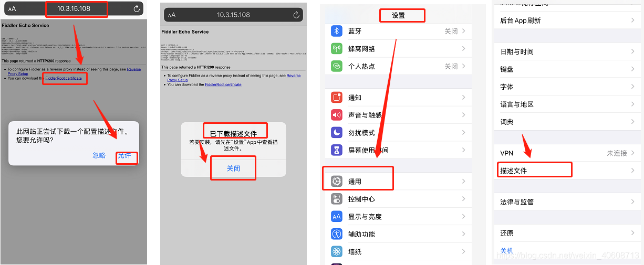
Task: Tap 关闭 on the downloaded-profile dialog
Action: (233, 168)
